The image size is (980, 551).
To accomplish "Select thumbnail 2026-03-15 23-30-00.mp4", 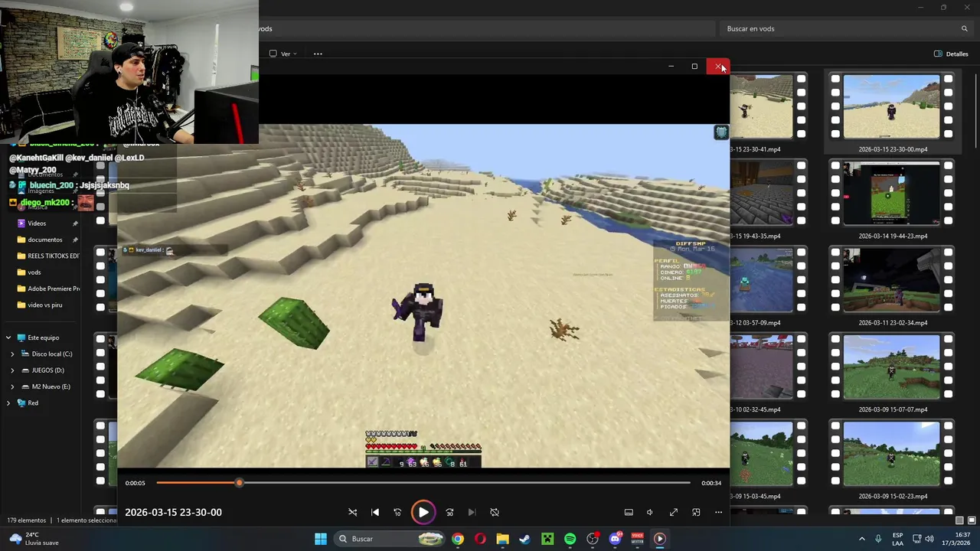I will pyautogui.click(x=891, y=106).
